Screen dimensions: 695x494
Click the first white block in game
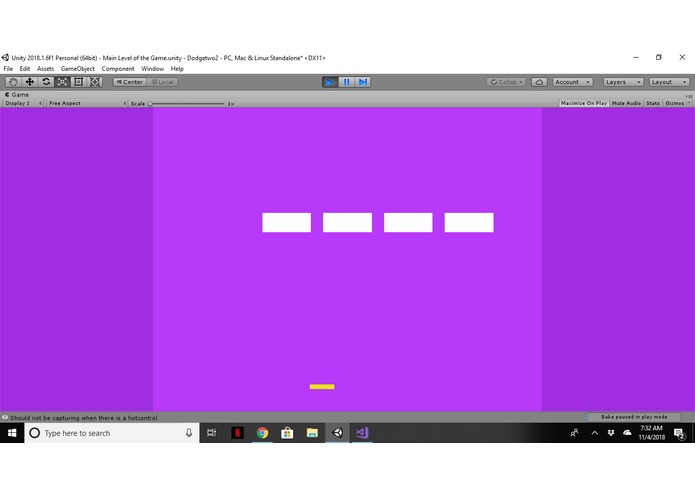(x=286, y=222)
